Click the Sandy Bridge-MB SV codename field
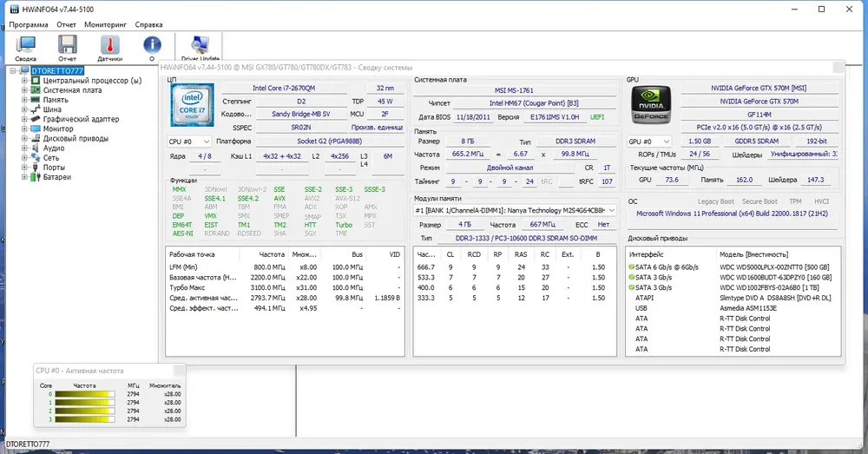Screen dimensions: 868x454 point(300,114)
